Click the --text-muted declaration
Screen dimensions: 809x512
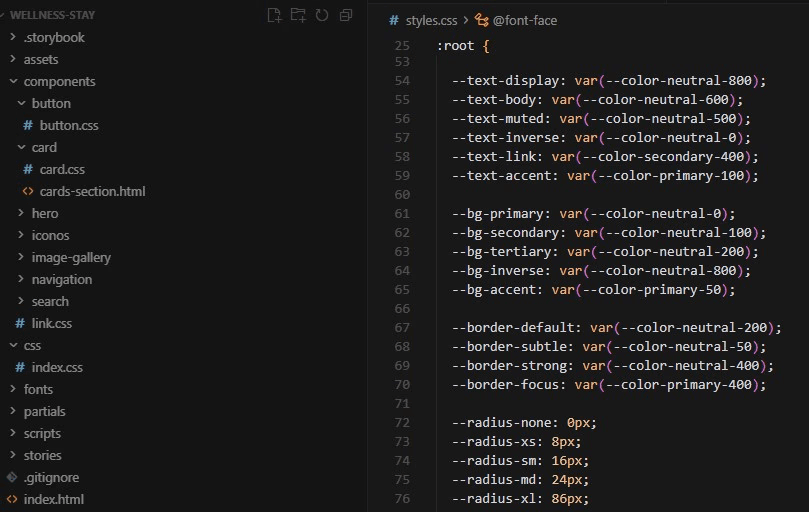pyautogui.click(x=602, y=119)
